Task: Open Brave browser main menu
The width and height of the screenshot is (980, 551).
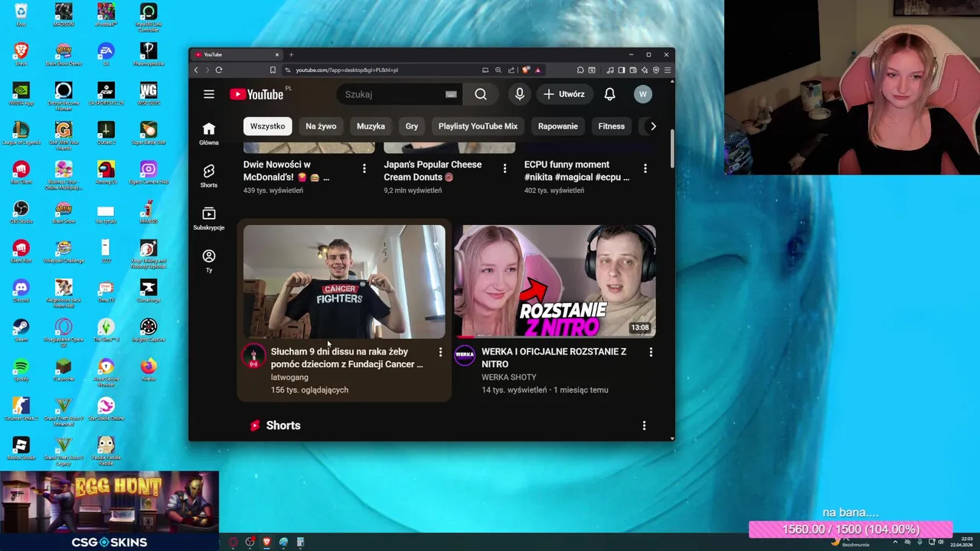Action: (x=668, y=70)
